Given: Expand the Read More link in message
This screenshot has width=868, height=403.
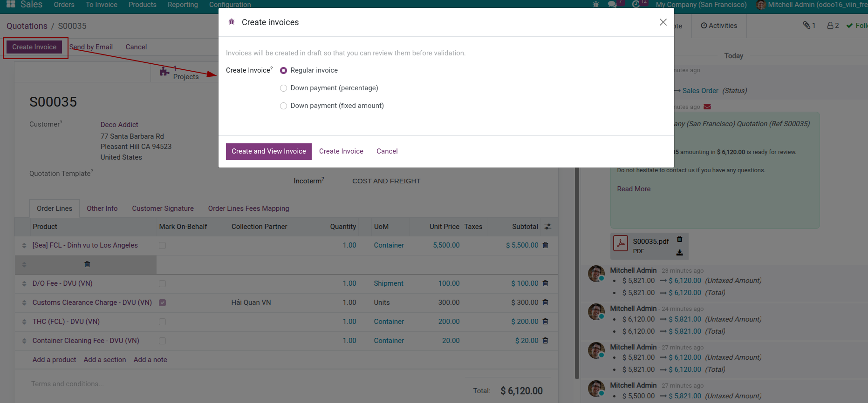Looking at the screenshot, I should coord(633,189).
